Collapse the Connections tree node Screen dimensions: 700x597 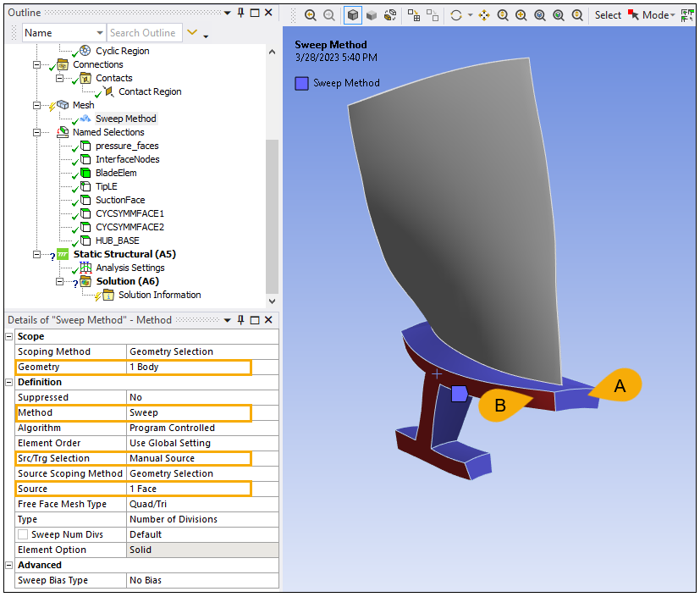coord(36,64)
